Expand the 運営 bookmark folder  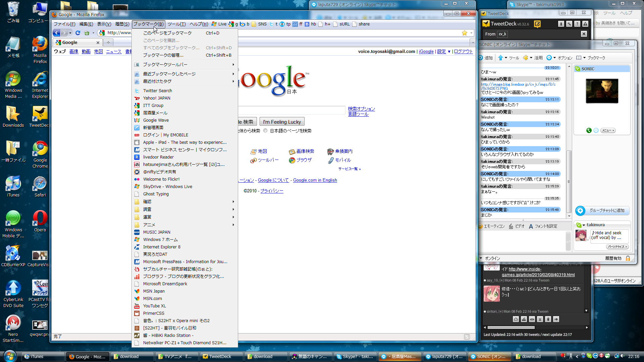click(x=185, y=217)
